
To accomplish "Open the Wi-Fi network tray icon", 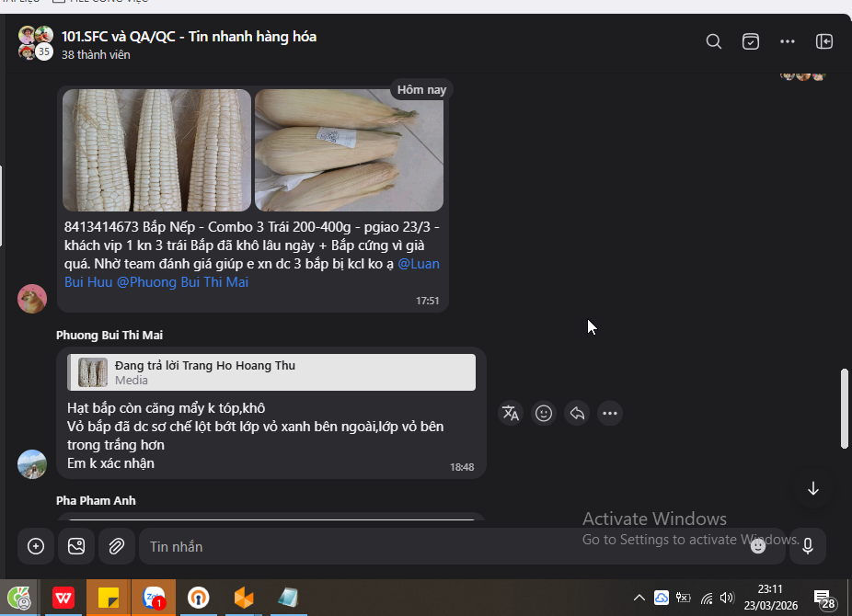I will (707, 599).
